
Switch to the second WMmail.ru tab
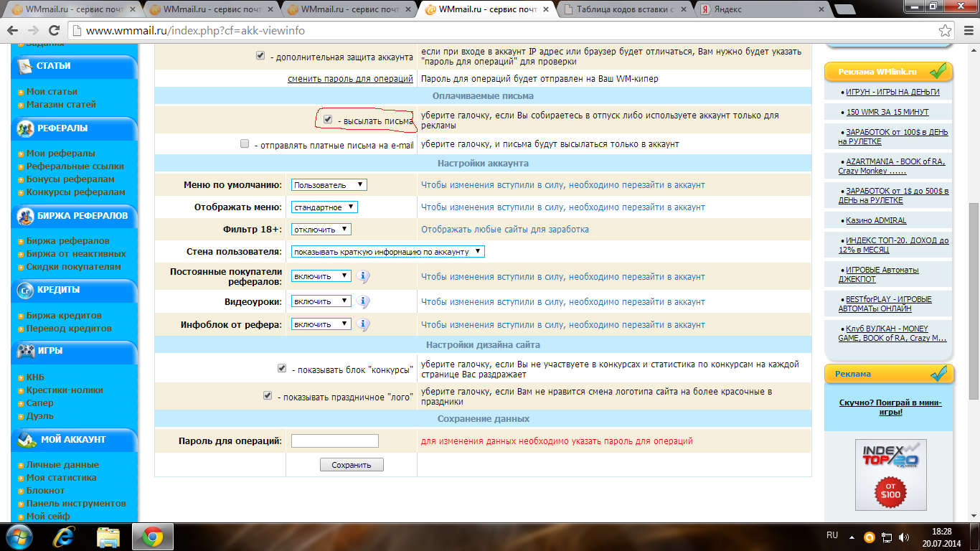(x=208, y=9)
